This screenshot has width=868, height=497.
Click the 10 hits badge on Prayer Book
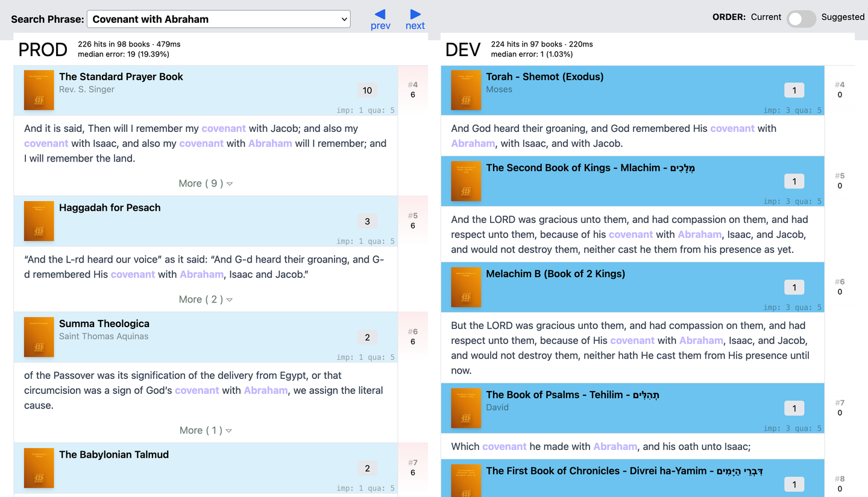click(x=367, y=90)
